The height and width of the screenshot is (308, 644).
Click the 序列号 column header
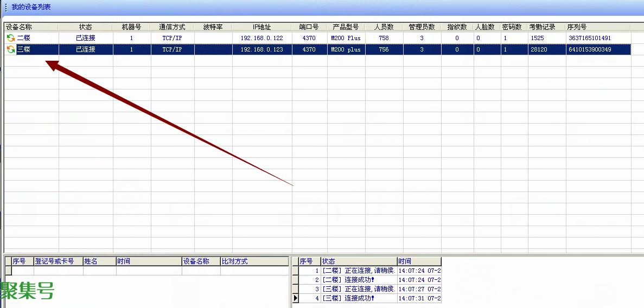coord(577,27)
